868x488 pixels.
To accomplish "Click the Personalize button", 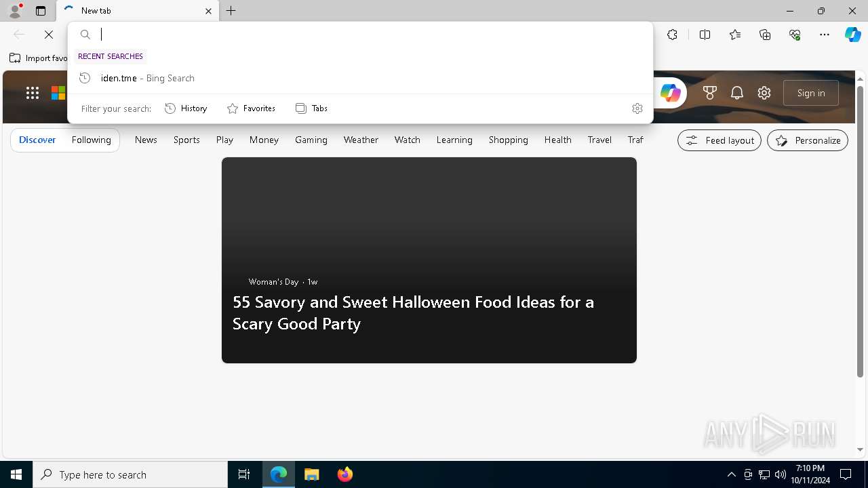I will (808, 140).
